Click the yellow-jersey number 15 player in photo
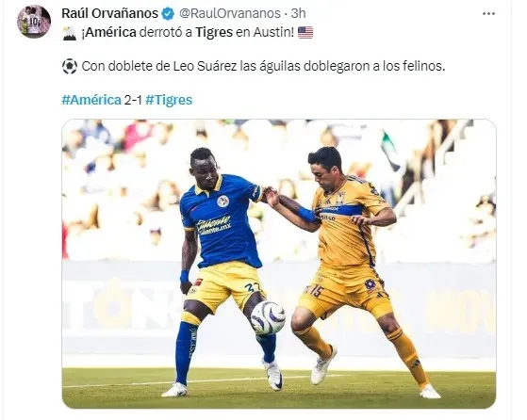 click(353, 268)
